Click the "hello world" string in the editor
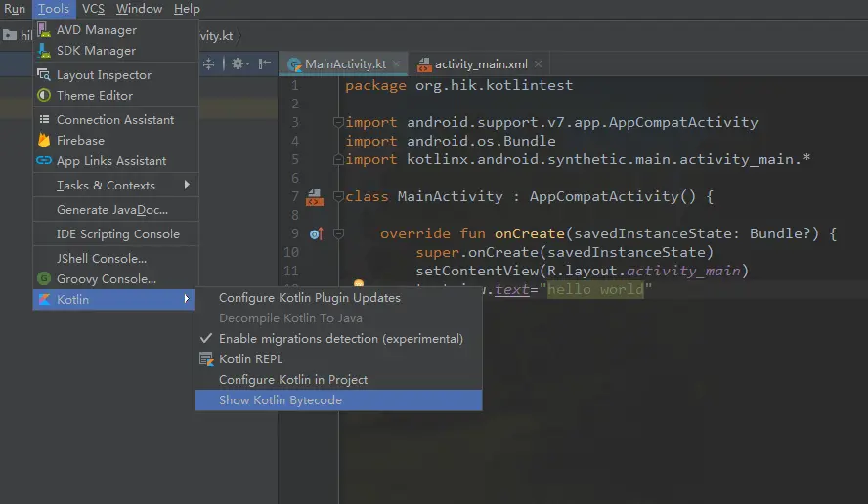Viewport: 868px width, 504px height. pyautogui.click(x=595, y=289)
